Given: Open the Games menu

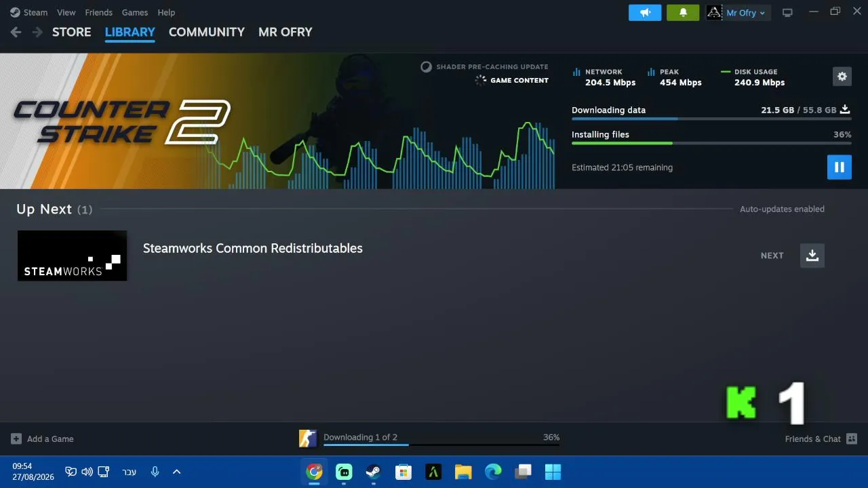Looking at the screenshot, I should [x=135, y=12].
